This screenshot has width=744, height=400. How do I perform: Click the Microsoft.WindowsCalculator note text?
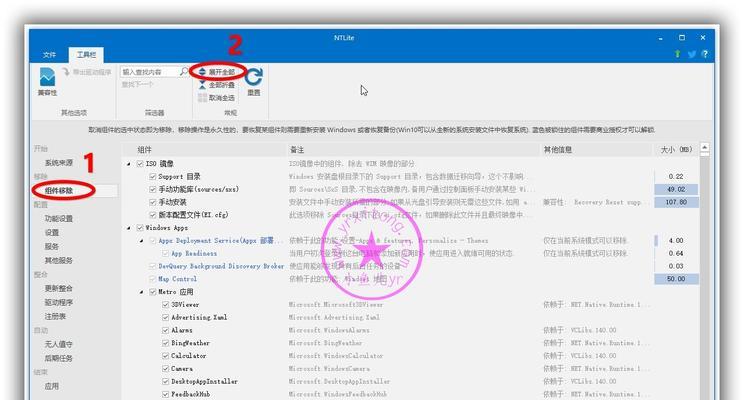tap(336, 356)
